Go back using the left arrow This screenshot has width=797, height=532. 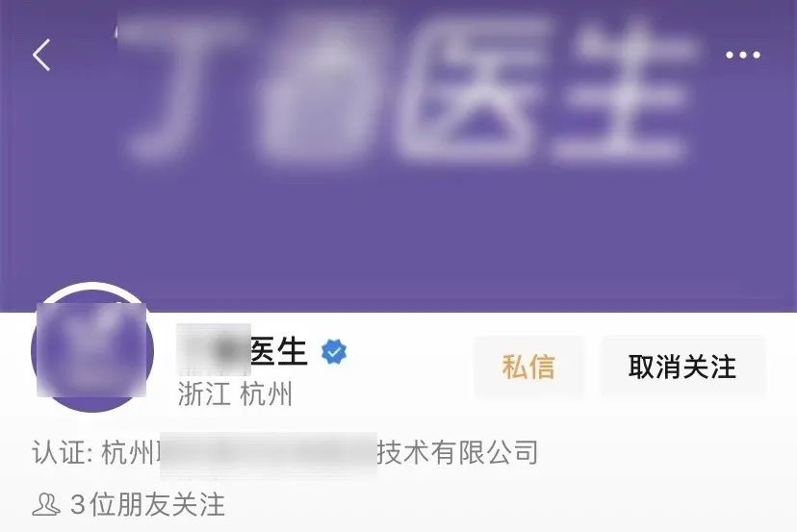41,55
